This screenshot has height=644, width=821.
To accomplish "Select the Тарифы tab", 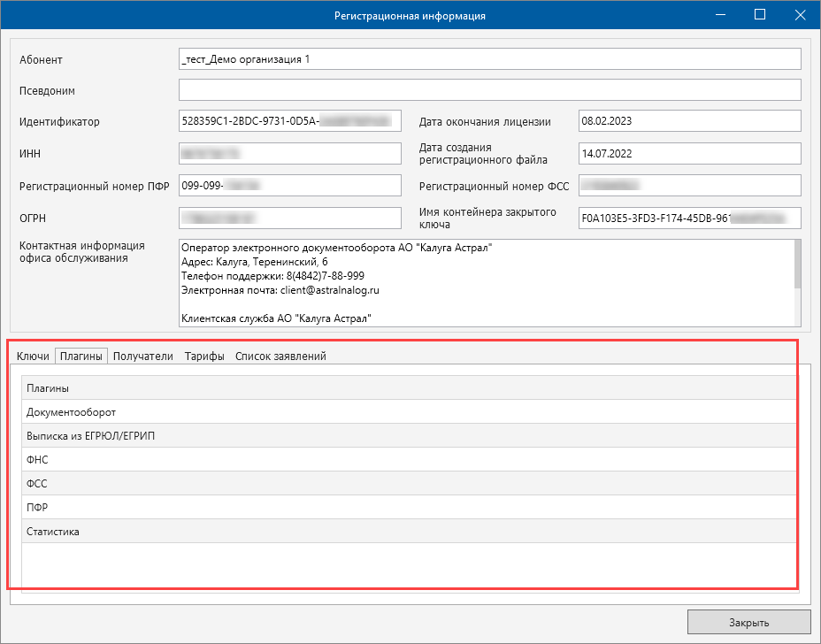I will pyautogui.click(x=203, y=356).
